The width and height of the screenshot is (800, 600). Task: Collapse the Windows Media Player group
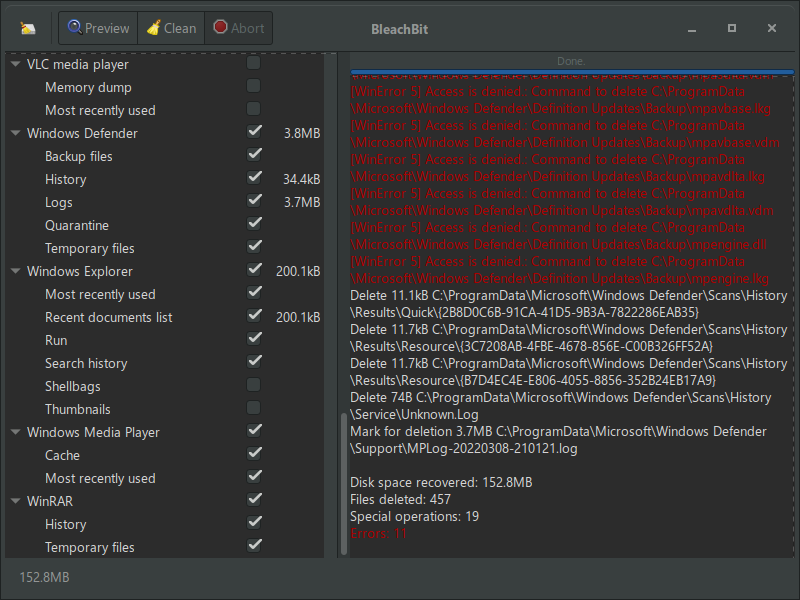(x=16, y=432)
